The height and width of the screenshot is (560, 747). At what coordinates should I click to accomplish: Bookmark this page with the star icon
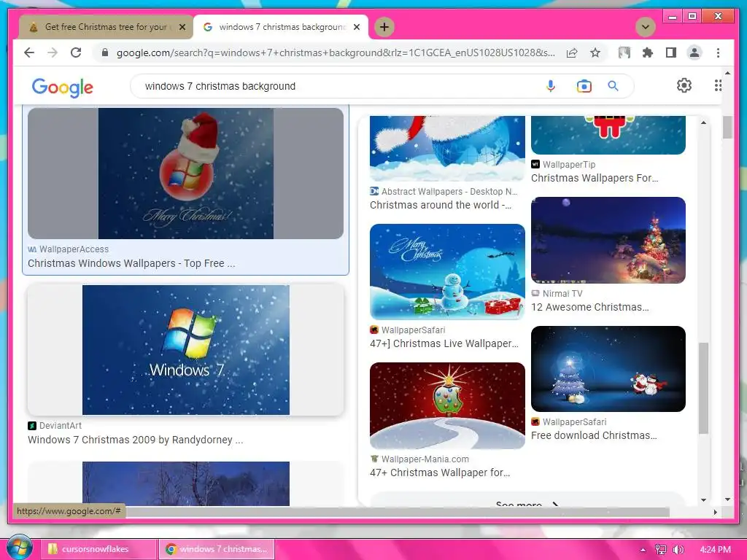click(x=595, y=52)
